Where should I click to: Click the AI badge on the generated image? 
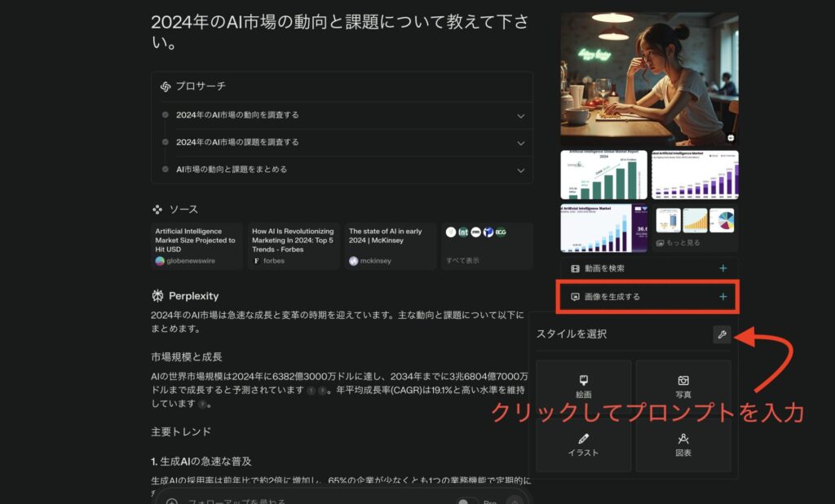pyautogui.click(x=731, y=138)
